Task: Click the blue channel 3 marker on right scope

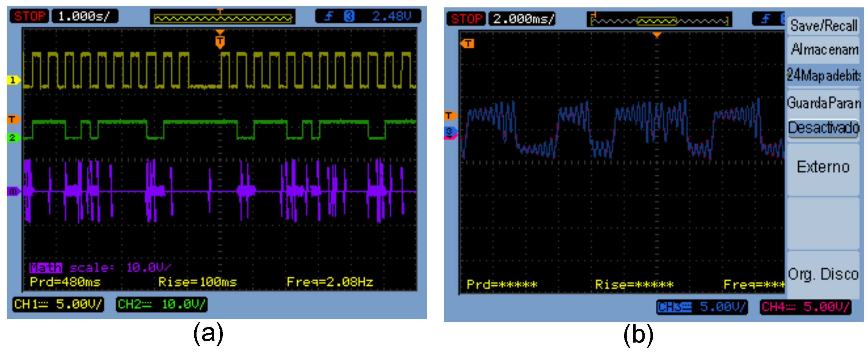Action: pos(450,131)
